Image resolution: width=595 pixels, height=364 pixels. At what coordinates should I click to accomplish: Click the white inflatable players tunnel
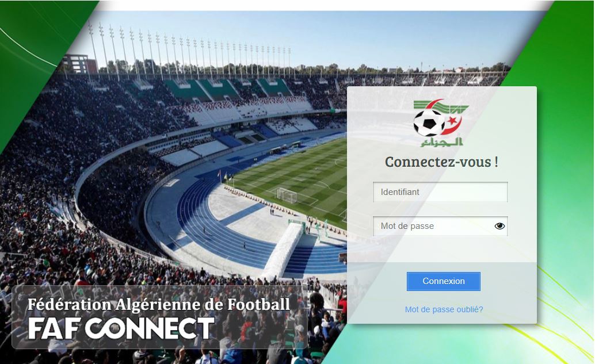click(284, 250)
